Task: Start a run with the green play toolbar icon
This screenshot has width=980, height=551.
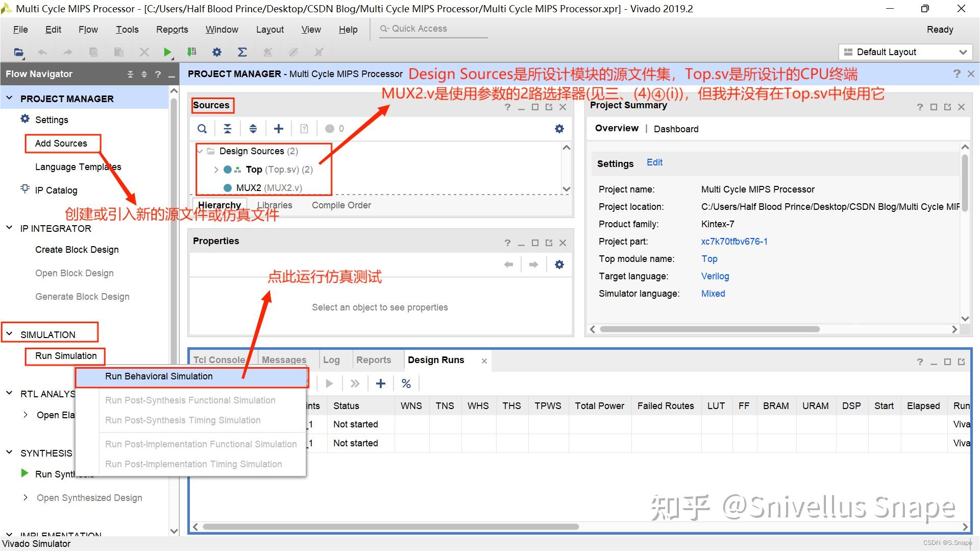Action: [167, 52]
